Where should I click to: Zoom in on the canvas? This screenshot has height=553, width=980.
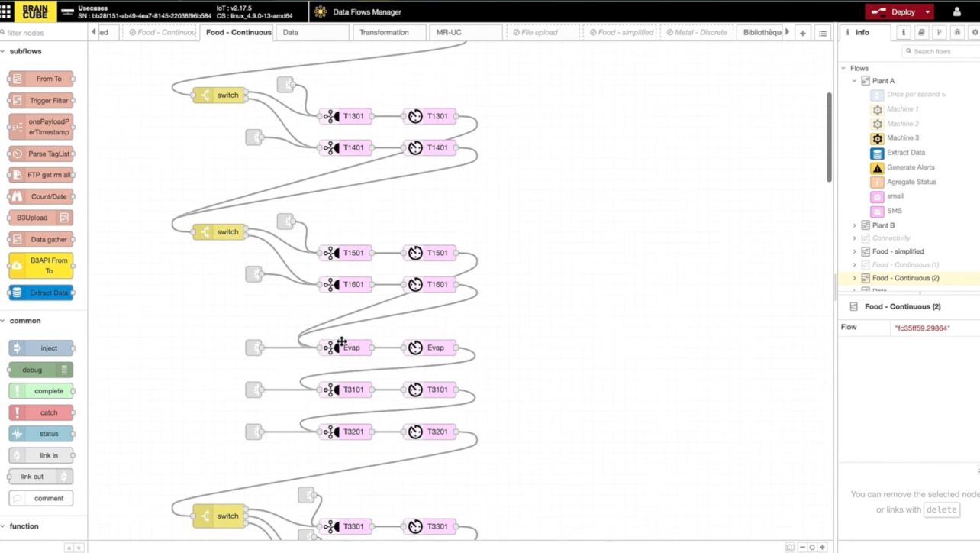(822, 547)
